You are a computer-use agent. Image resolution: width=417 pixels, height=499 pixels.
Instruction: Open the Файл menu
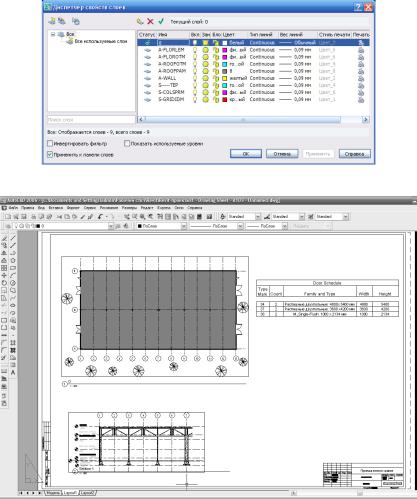coord(13,208)
